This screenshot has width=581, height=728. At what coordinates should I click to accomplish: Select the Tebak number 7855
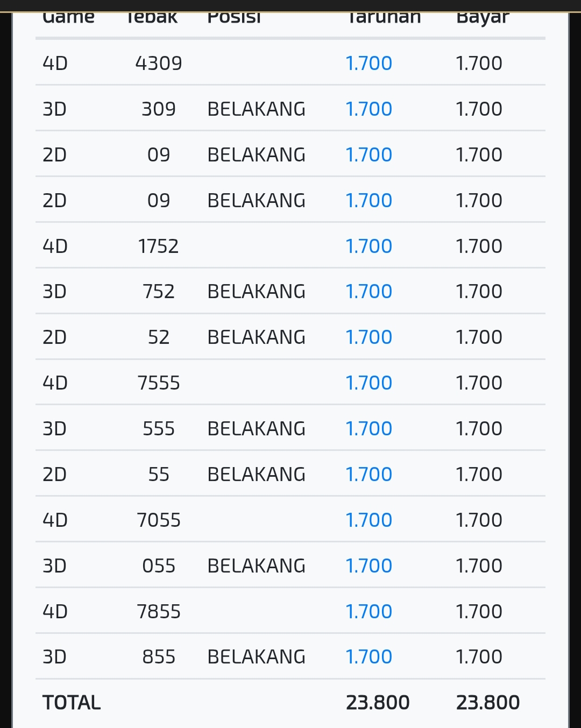coord(159,612)
